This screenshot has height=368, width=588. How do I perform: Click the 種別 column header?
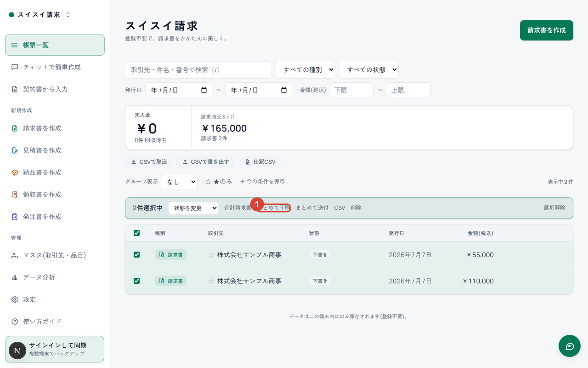click(x=160, y=233)
